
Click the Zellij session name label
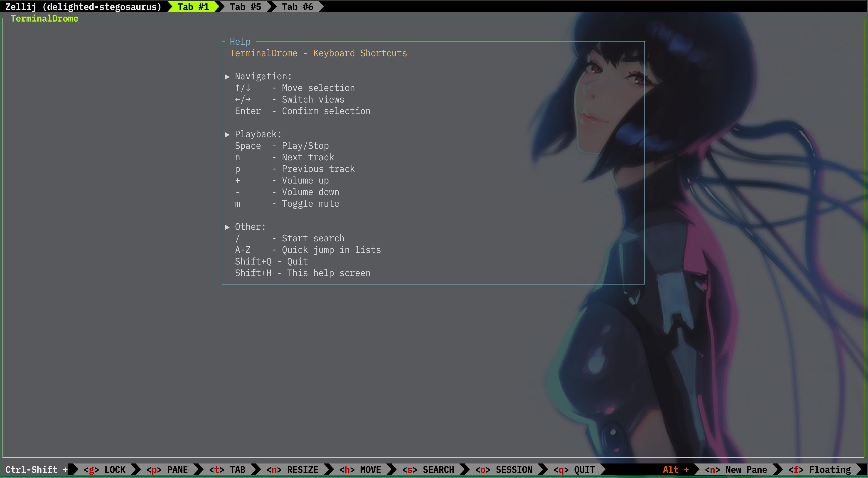83,7
